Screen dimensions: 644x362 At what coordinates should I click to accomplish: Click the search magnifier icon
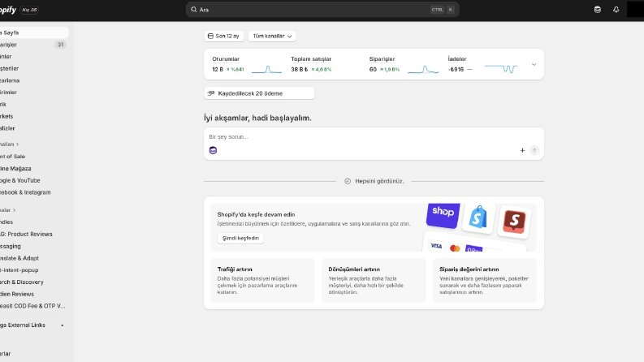tap(194, 10)
